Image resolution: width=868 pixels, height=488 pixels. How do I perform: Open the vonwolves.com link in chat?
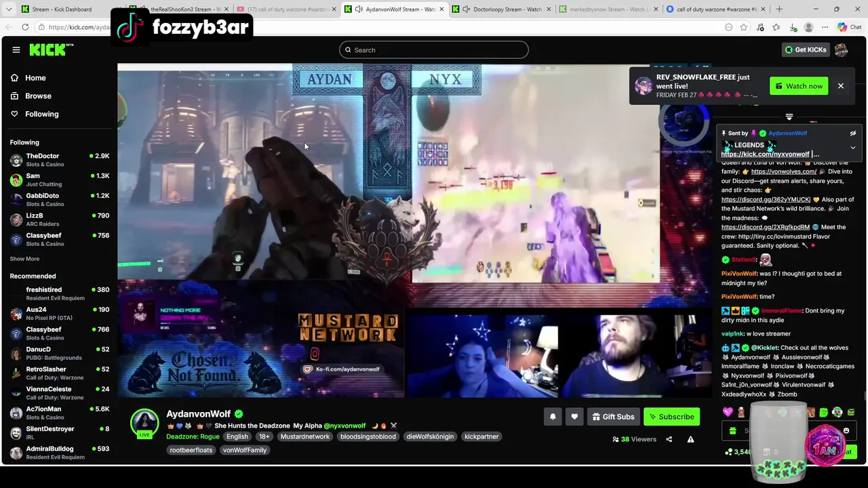784,171
